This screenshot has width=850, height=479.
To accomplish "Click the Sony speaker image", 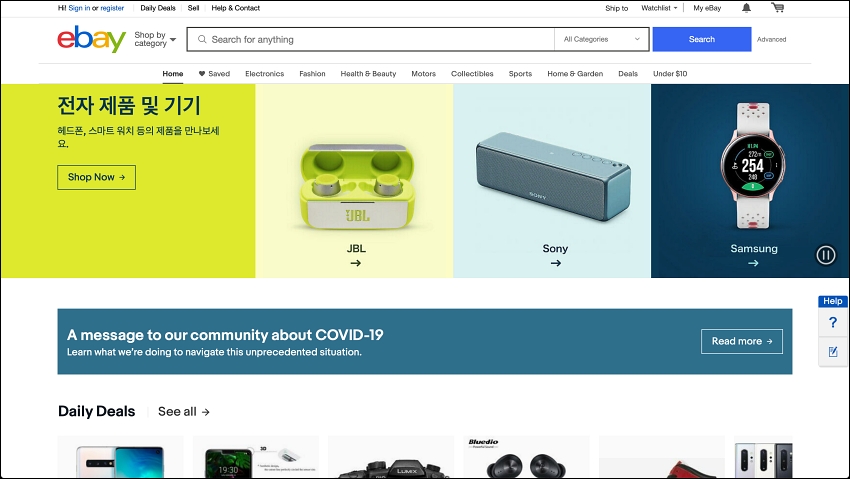I will [553, 176].
